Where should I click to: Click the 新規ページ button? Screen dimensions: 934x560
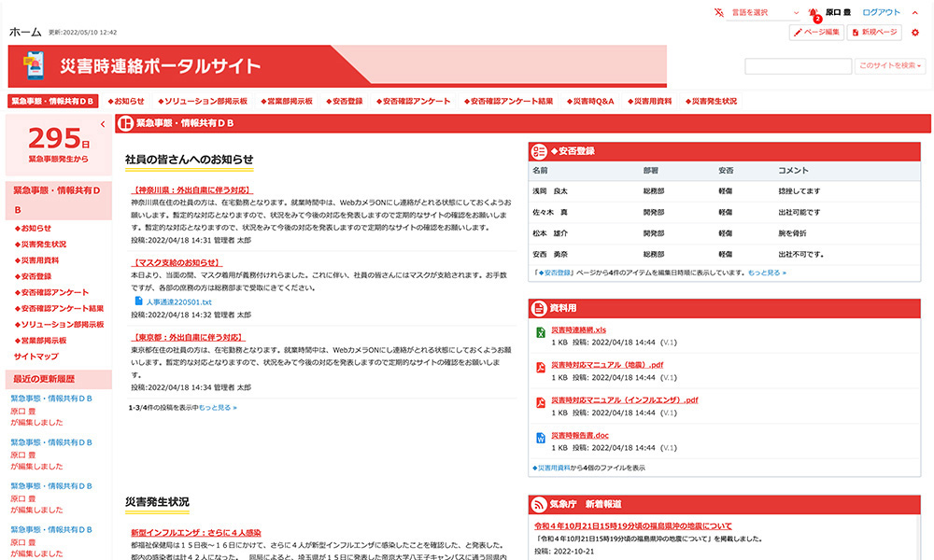(x=874, y=33)
